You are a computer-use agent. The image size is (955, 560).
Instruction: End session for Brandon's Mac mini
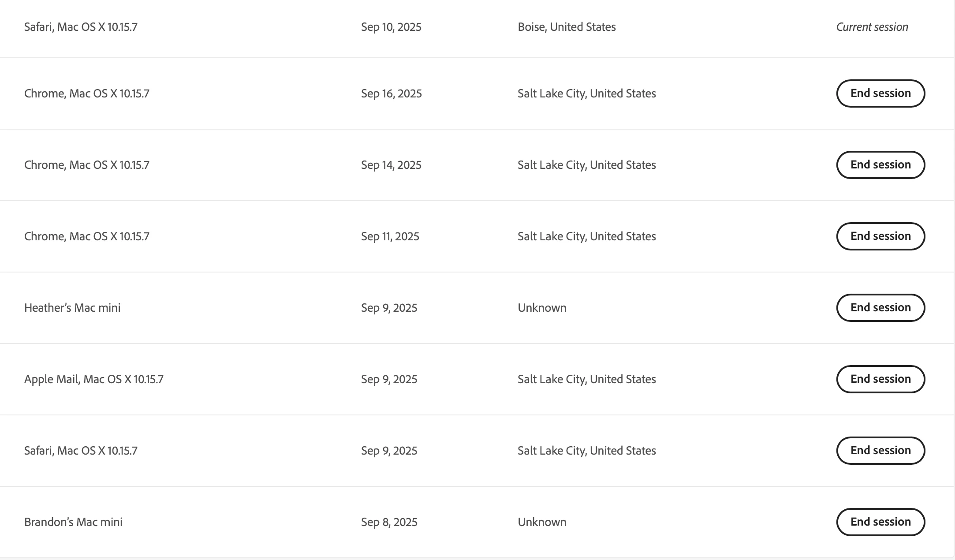(x=880, y=522)
